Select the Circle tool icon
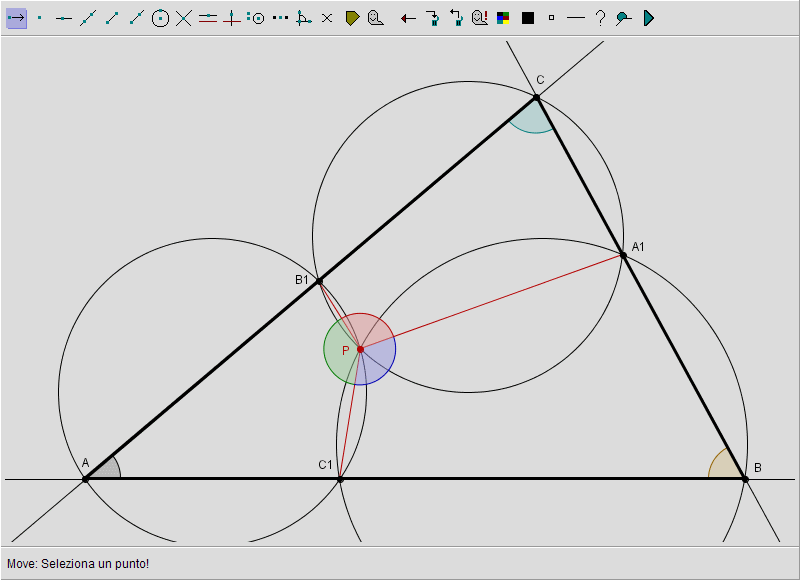Image resolution: width=800 pixels, height=580 pixels. coord(160,18)
